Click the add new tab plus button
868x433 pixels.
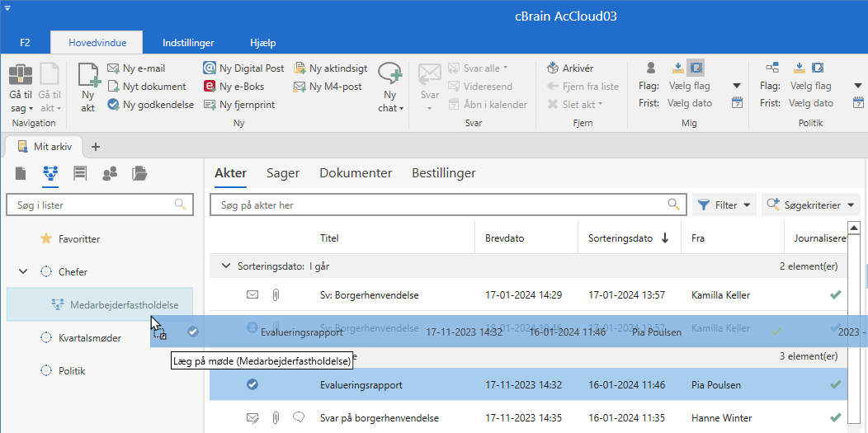coord(95,147)
